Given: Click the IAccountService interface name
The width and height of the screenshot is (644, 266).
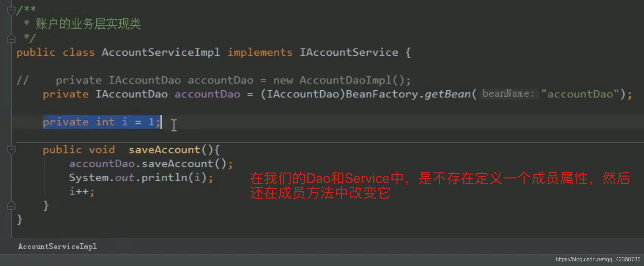Looking at the screenshot, I should [x=349, y=52].
